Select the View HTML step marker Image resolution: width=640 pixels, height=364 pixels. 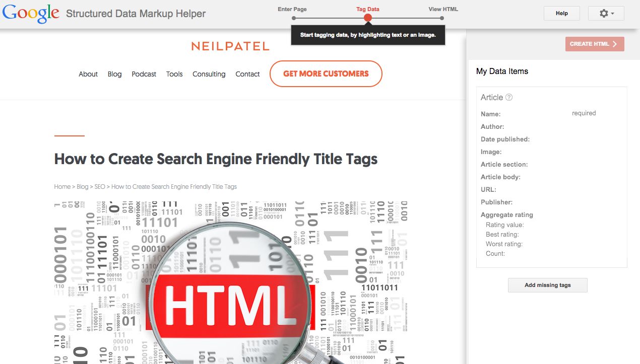442,18
